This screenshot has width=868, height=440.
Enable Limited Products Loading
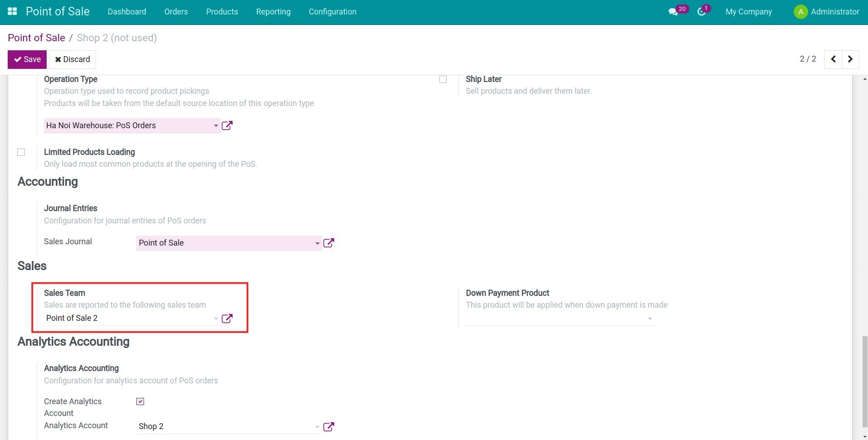tap(21, 152)
